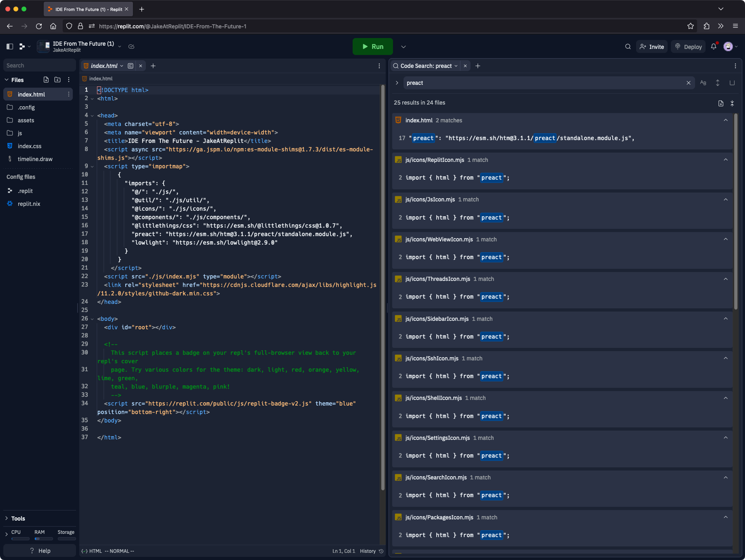Close the Code Search tab
Viewport: 745px width, 560px height.
[465, 66]
